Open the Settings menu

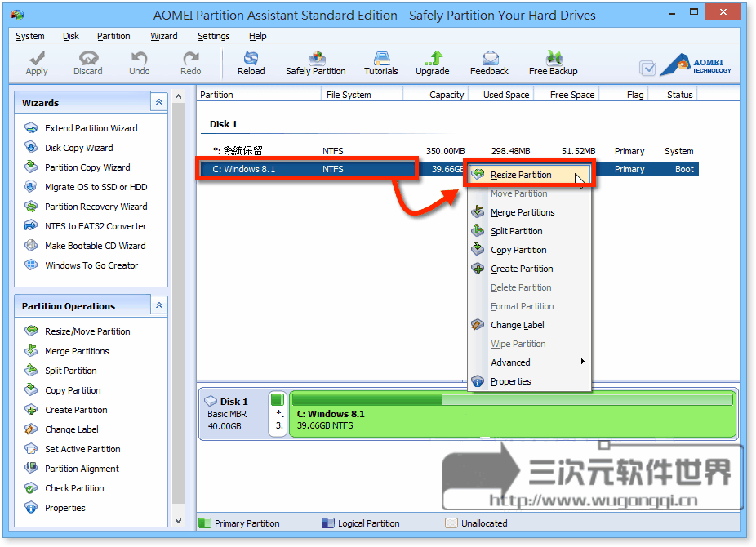pos(214,36)
